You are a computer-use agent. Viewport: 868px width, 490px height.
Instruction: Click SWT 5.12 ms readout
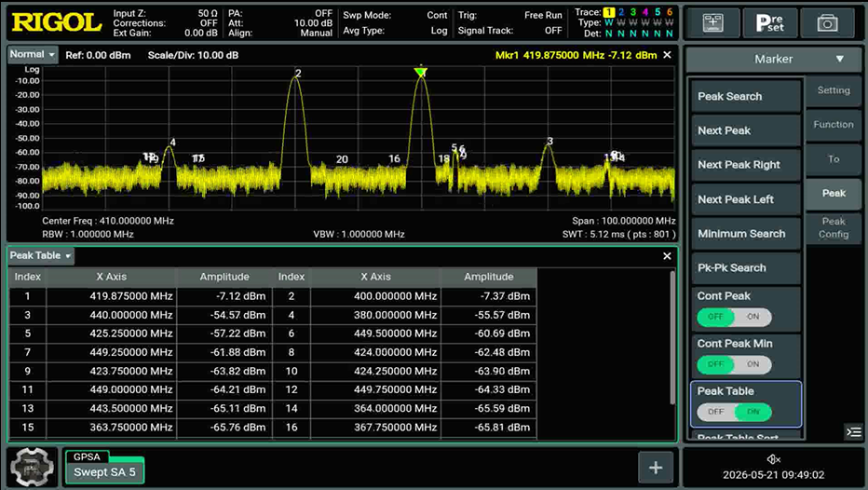[619, 234]
